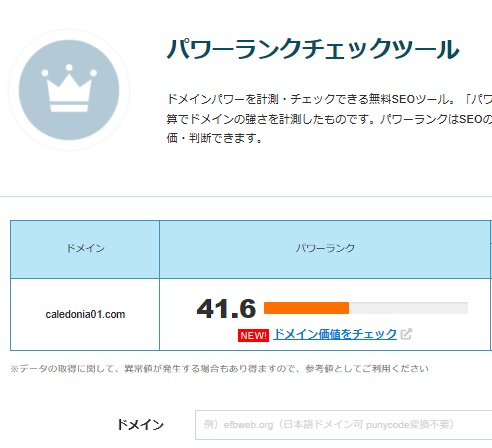Click the second description line about SEO
The image size is (492, 448).
[x=329, y=119]
